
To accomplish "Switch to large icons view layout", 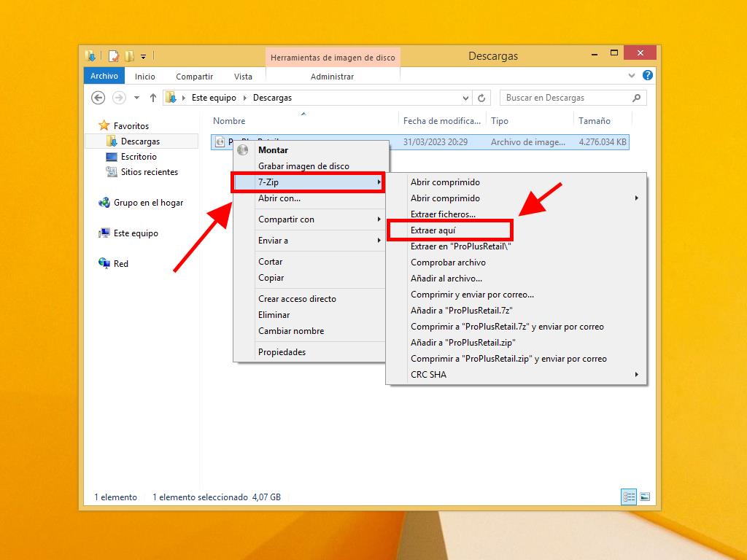I will [x=644, y=497].
